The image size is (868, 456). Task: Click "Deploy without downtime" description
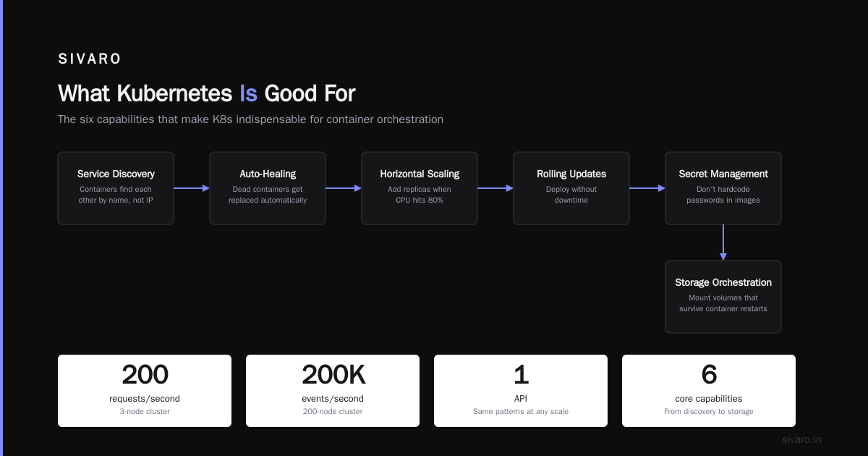pos(571,195)
